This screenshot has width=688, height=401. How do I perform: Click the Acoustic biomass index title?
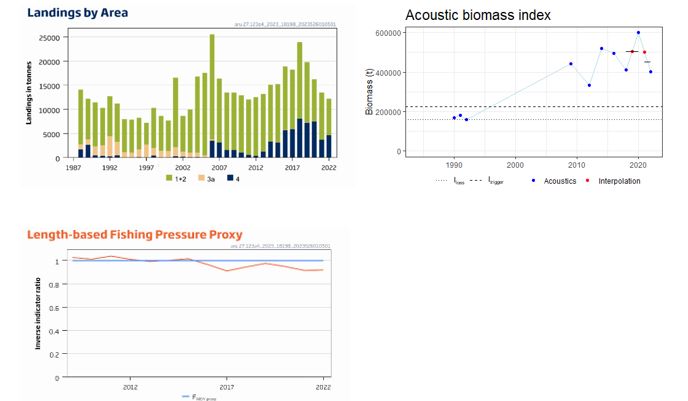[x=464, y=15]
